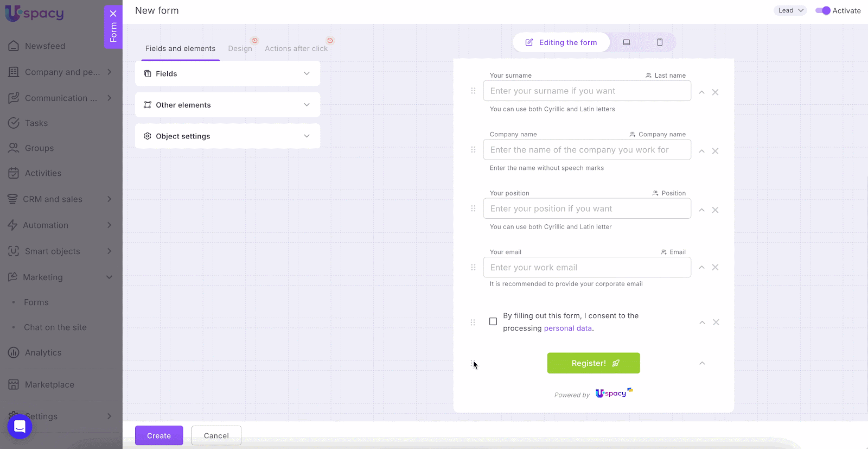Open the Lead object type dropdown

point(790,10)
